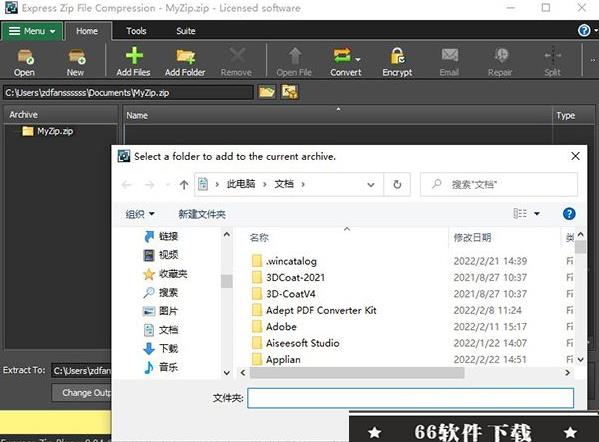This screenshot has height=442, width=599.
Task: Select 收藏夹 in navigation pane
Action: click(x=165, y=274)
